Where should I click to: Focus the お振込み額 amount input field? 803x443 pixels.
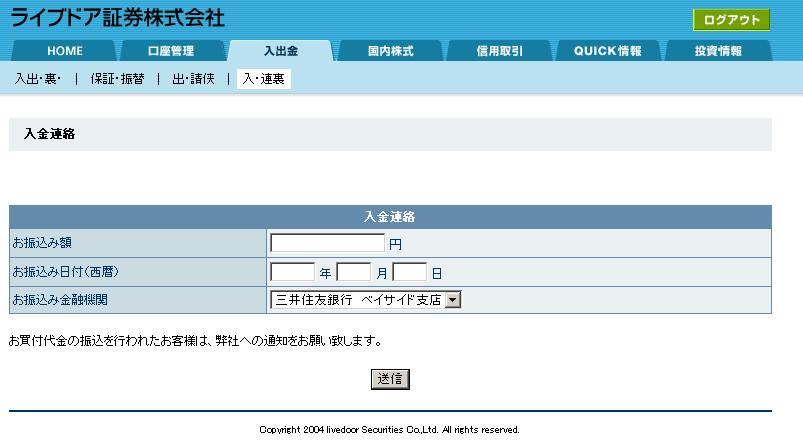click(327, 243)
